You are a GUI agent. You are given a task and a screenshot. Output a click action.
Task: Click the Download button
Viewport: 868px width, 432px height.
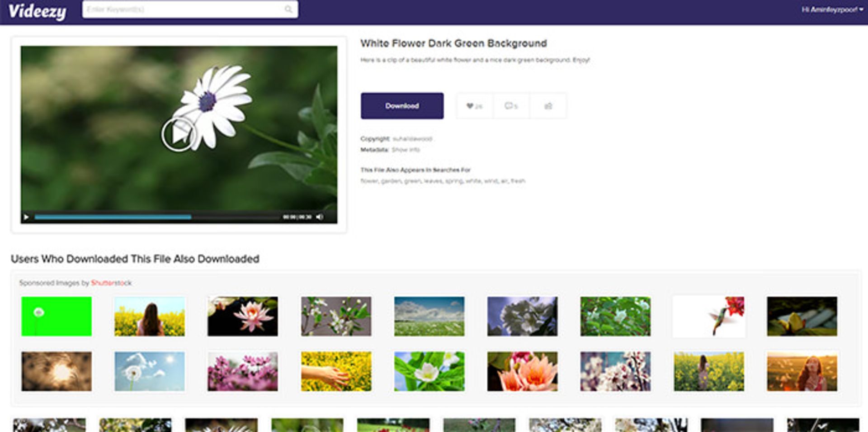click(402, 106)
